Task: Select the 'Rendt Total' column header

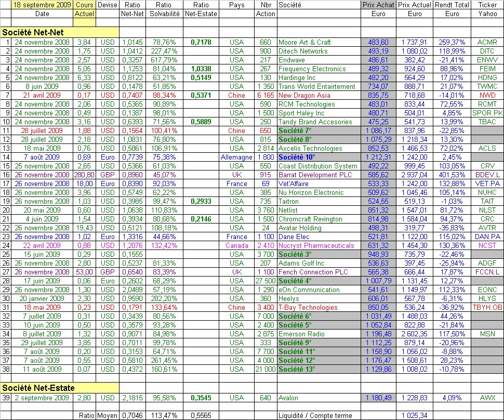Action: click(x=452, y=5)
